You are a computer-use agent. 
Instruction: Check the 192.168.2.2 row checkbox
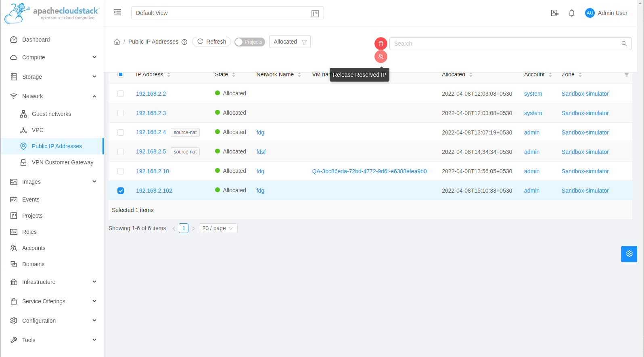[121, 94]
